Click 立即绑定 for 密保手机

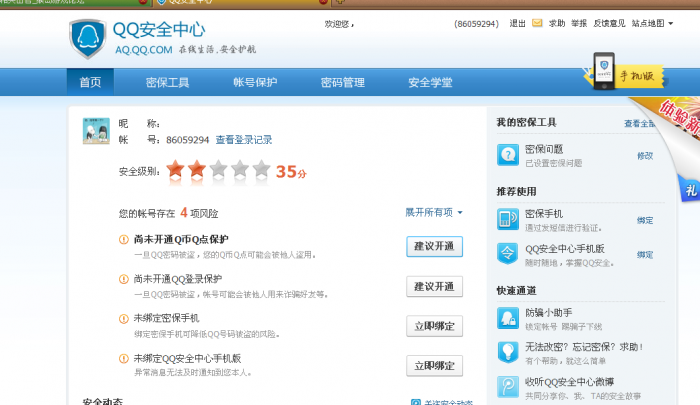pyautogui.click(x=434, y=326)
